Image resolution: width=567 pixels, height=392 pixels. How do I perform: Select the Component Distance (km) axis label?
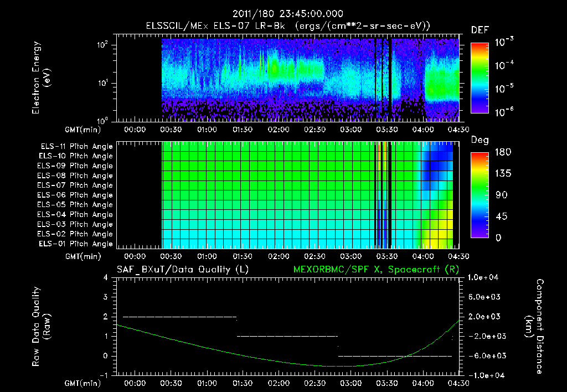tap(534, 326)
